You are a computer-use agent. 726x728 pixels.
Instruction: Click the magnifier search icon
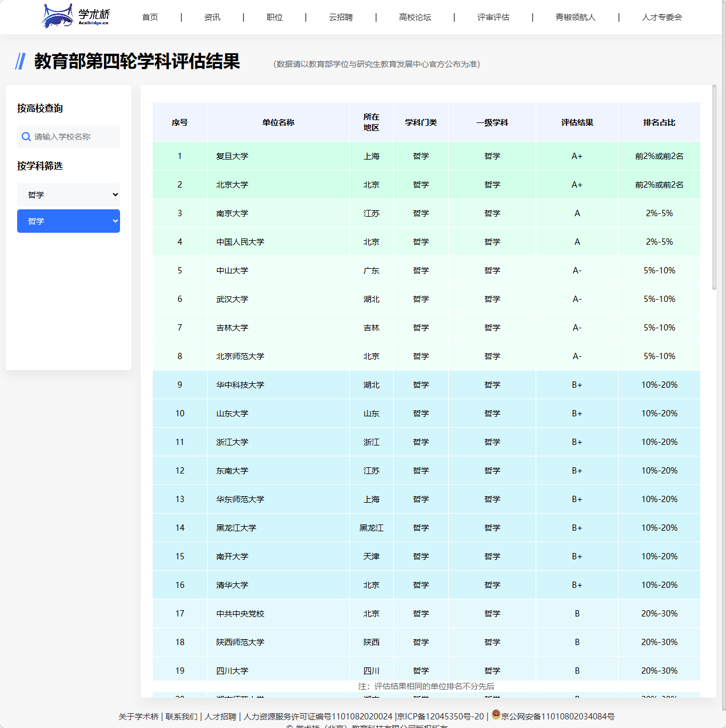26,137
